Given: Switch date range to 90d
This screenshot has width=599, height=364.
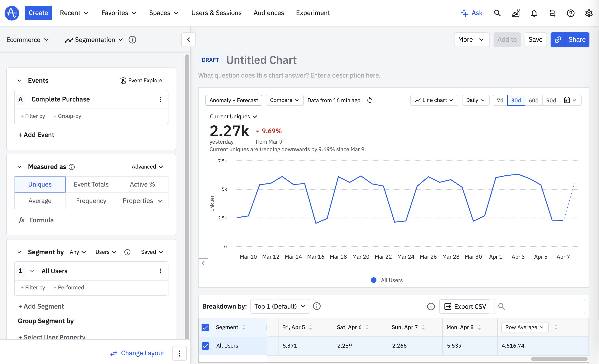Looking at the screenshot, I should pos(551,100).
